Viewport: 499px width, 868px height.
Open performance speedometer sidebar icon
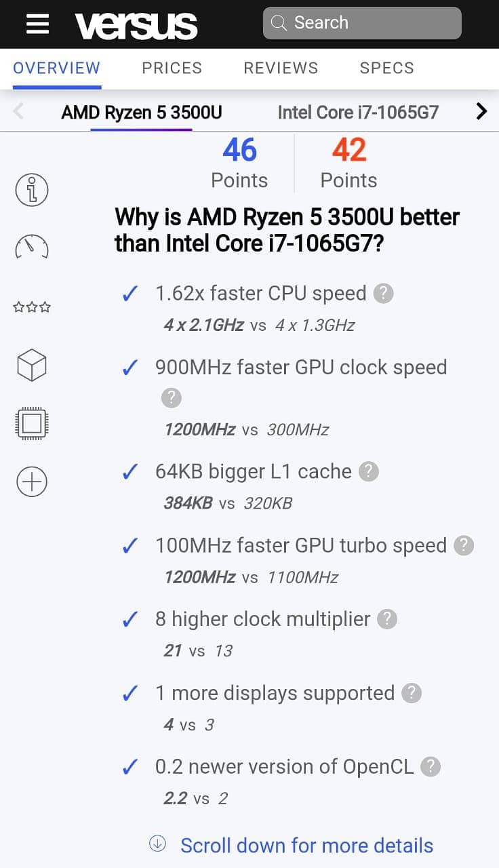click(32, 248)
